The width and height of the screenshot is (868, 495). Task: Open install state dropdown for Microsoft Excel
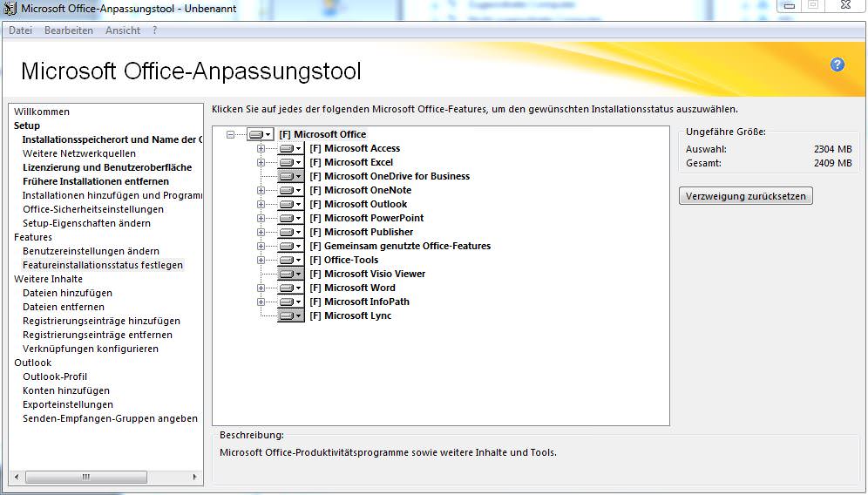[290, 162]
